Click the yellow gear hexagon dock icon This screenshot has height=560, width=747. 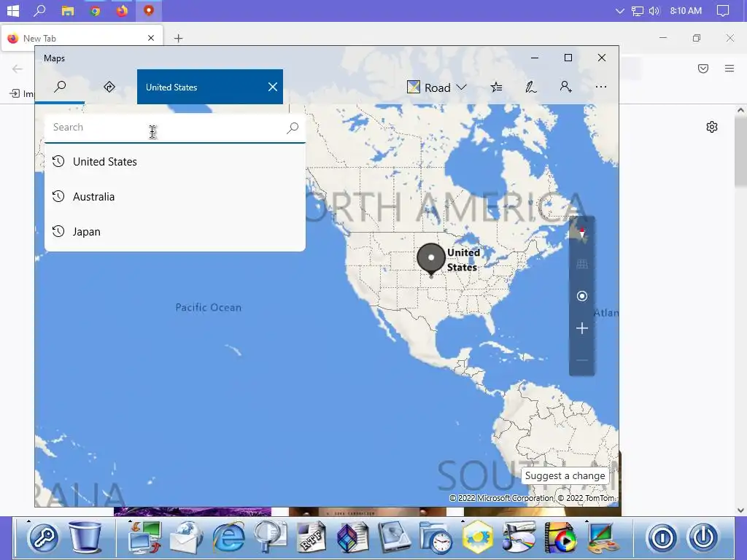point(477,537)
